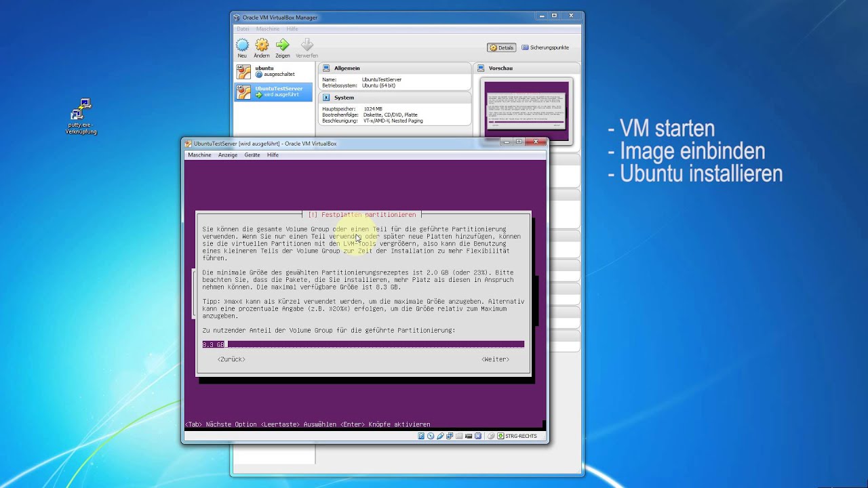Click the optical CD drive status icon
This screenshot has width=868, height=488.
click(x=431, y=436)
